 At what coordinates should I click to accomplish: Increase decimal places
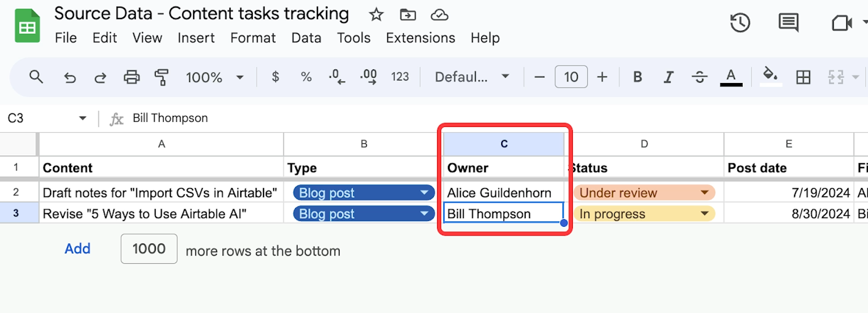pyautogui.click(x=368, y=77)
